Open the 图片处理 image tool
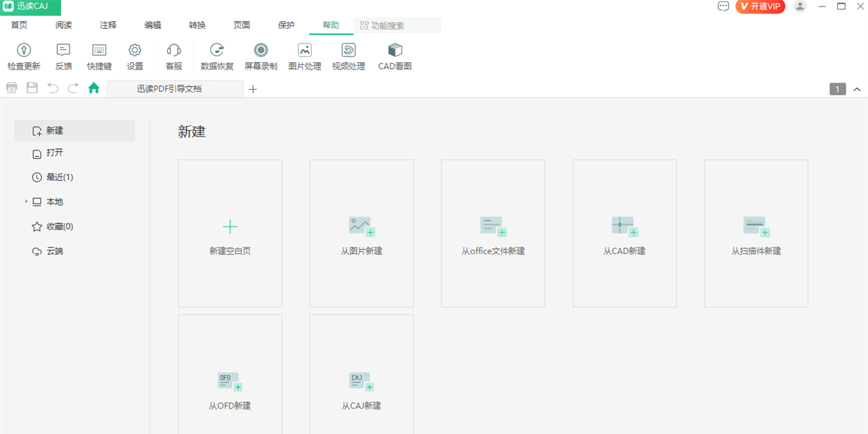This screenshot has width=868, height=434. click(305, 56)
